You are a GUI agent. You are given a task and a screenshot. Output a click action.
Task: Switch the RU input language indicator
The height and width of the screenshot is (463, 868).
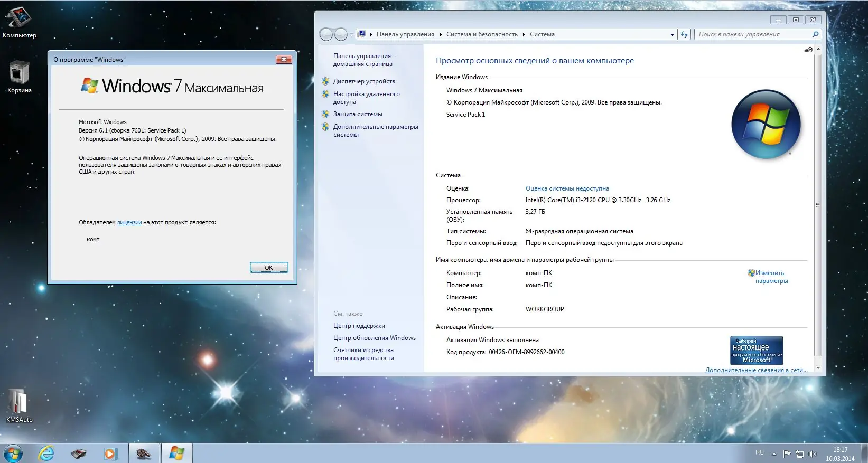[x=760, y=452]
